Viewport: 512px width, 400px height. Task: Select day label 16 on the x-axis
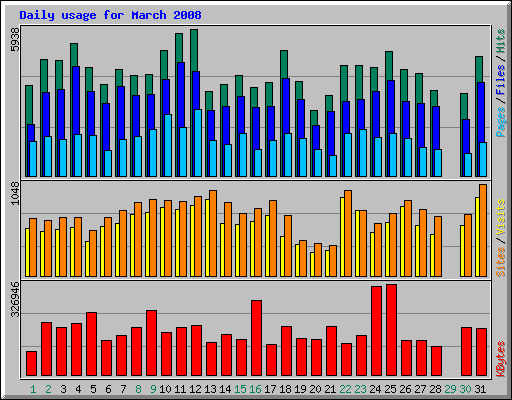pos(255,389)
